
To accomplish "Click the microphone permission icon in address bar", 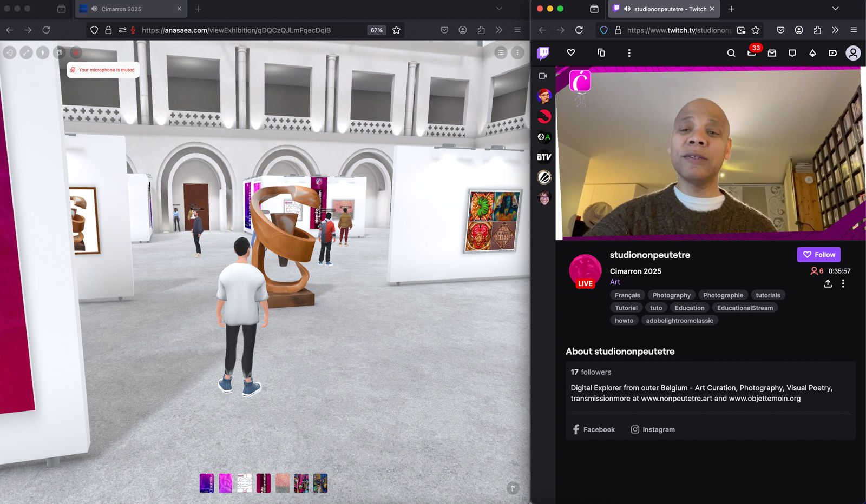I will (x=133, y=30).
